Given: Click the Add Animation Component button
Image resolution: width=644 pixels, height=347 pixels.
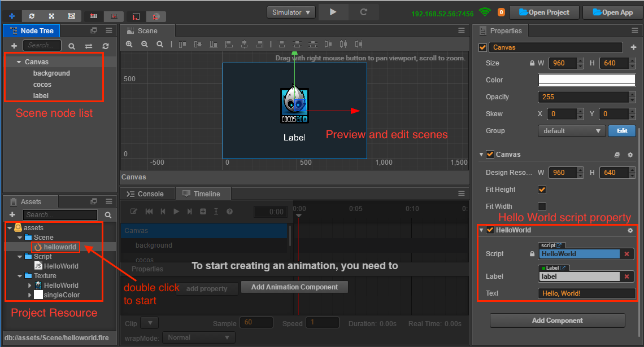Looking at the screenshot, I should pyautogui.click(x=294, y=287).
